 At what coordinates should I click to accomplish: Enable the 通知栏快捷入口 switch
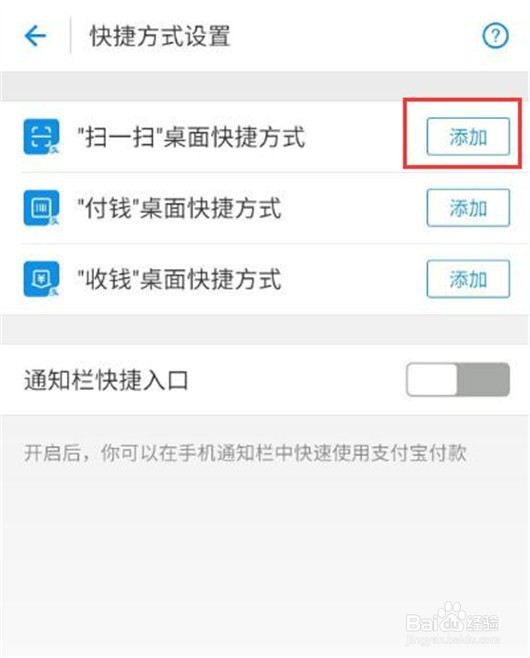tap(458, 379)
